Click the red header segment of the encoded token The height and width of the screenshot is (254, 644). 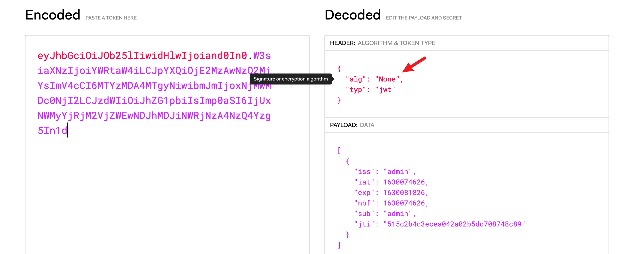point(142,55)
